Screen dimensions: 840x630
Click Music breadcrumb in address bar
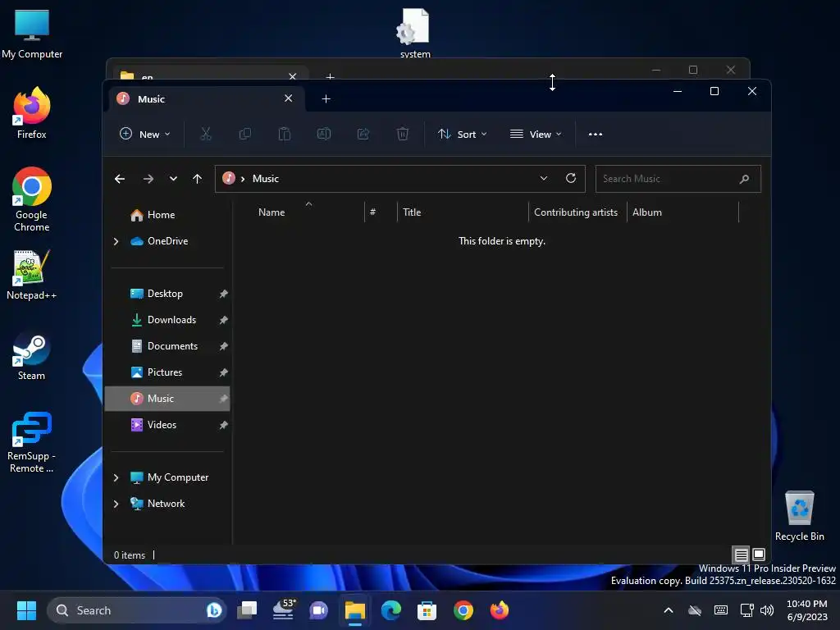266,179
